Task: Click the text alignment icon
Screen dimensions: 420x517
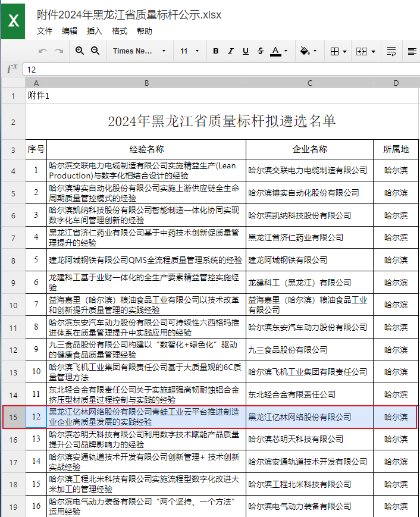Action: pos(412,51)
